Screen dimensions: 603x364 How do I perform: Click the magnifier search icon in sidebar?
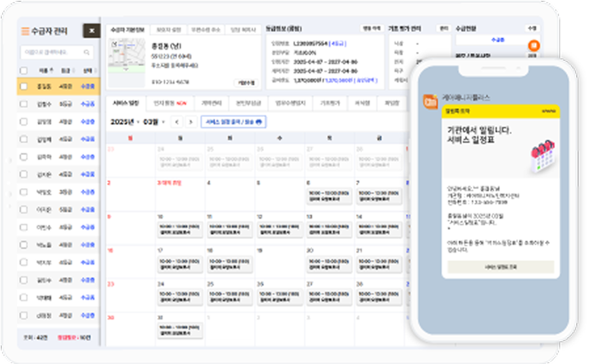tap(87, 52)
